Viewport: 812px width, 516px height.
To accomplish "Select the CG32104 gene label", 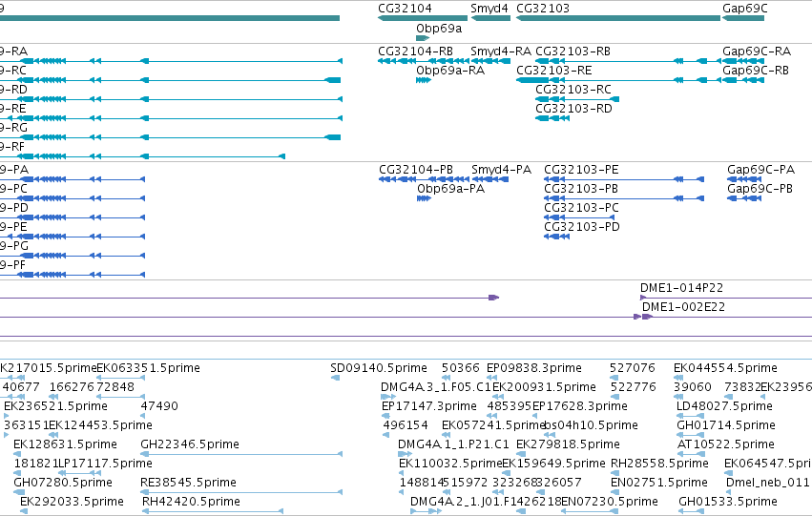I will 405,9.
